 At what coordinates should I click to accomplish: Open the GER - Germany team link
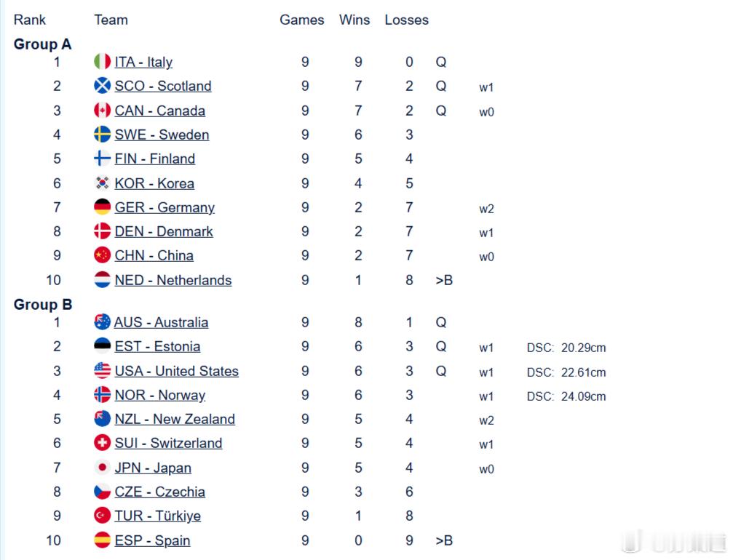[x=165, y=207]
